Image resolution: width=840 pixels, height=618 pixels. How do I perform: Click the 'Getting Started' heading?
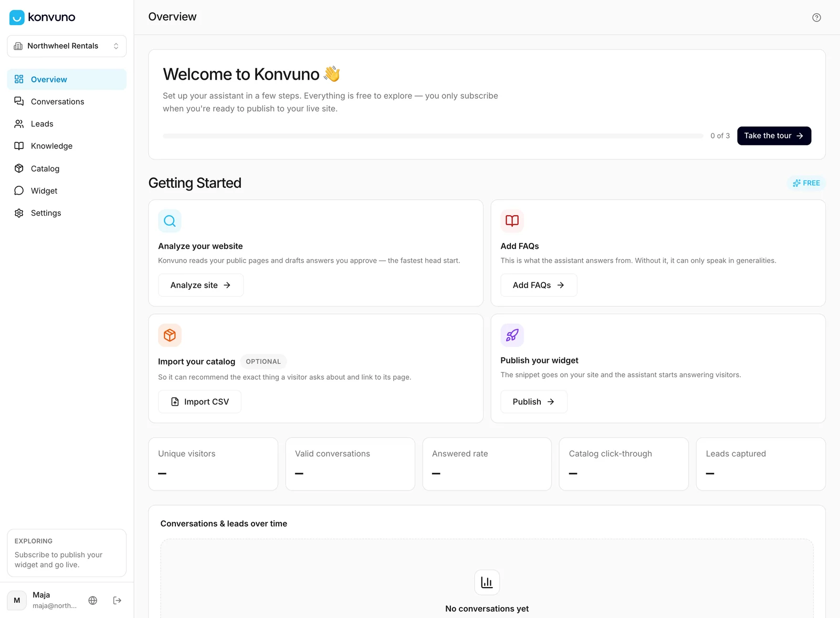[195, 183]
